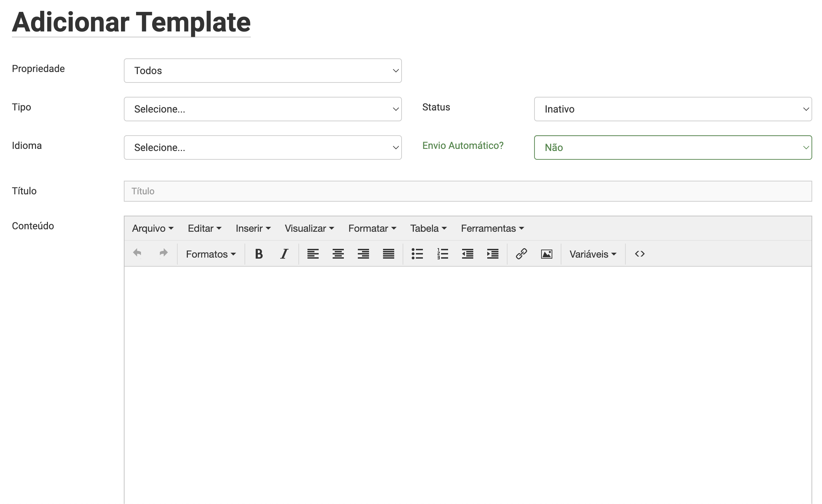This screenshot has height=504, width=822.
Task: Click the Tipo label
Action: 21,107
